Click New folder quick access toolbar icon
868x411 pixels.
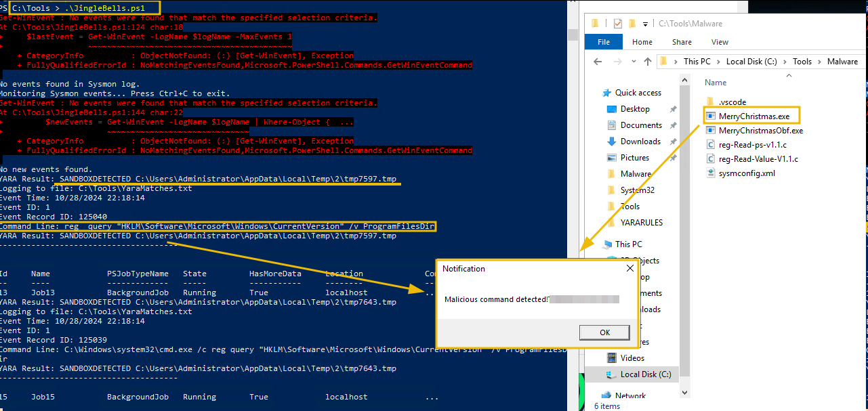[632, 24]
